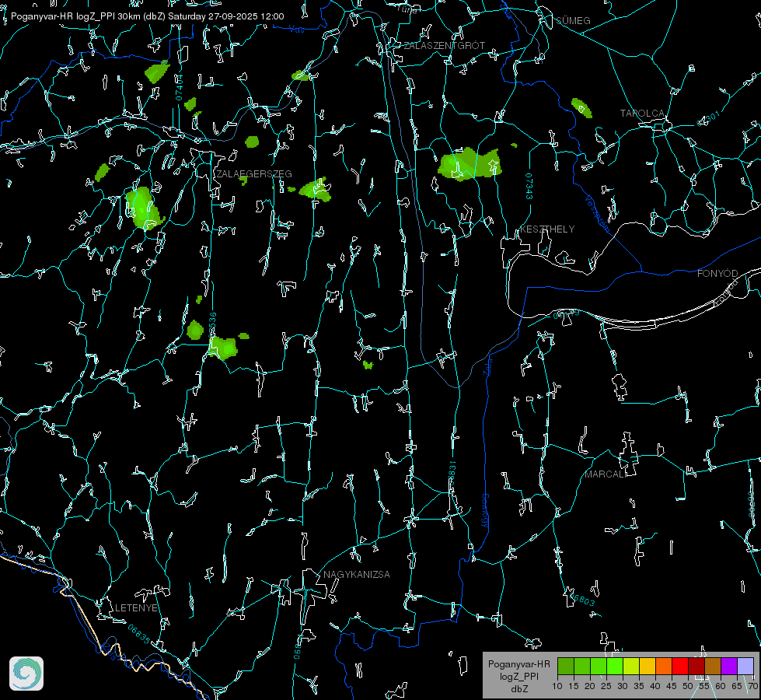This screenshot has height=700, width=761.
Task: Click the FONYÓD town label
Action: (717, 274)
